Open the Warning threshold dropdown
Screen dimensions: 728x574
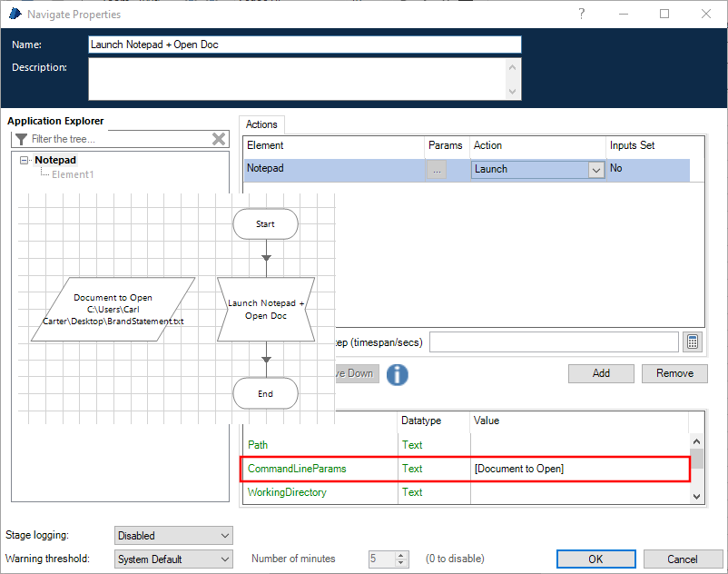[173, 559]
